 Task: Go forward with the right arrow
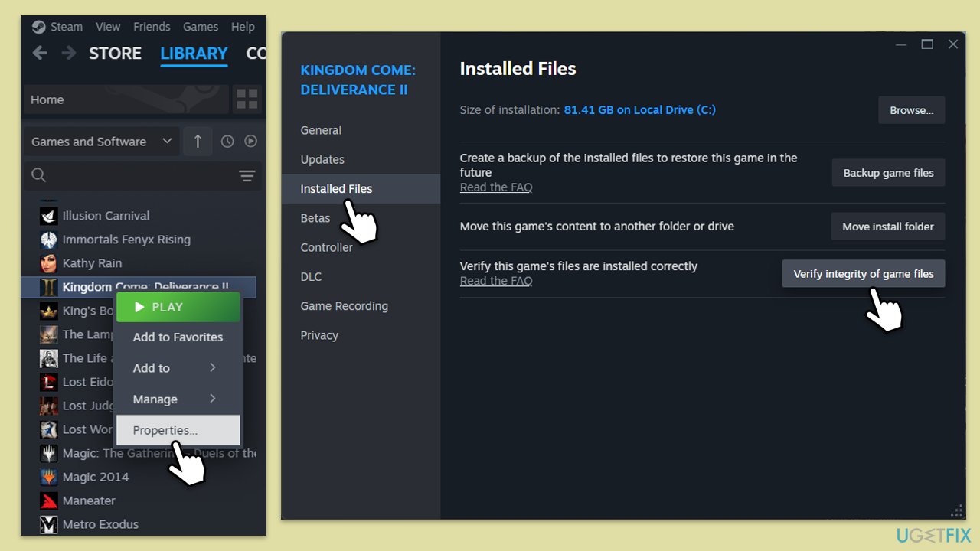coord(69,53)
